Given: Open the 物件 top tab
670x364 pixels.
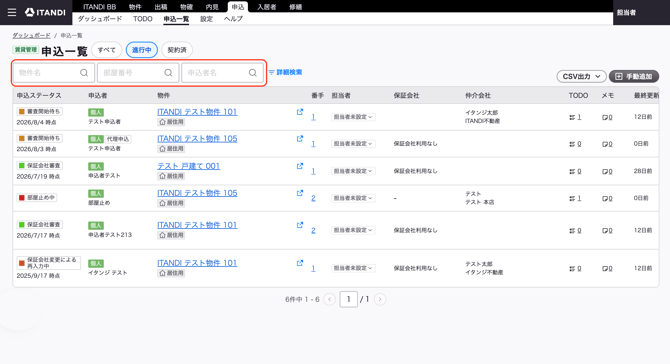Looking at the screenshot, I should pyautogui.click(x=135, y=7).
